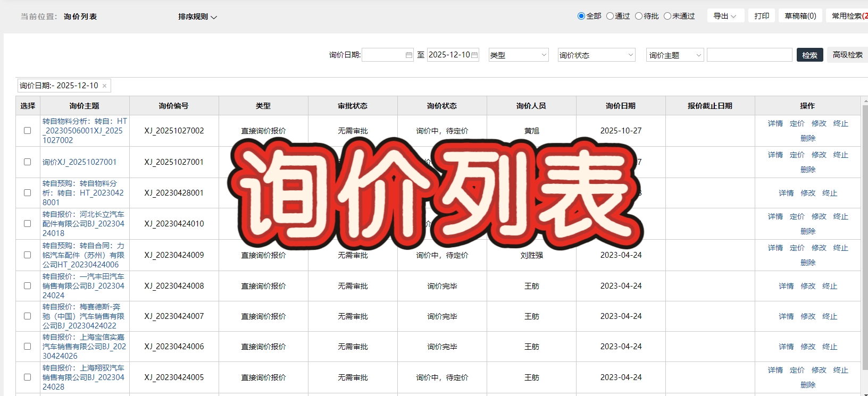
Task: Click 定价 for row XJ_20230424009
Action: tap(797, 248)
